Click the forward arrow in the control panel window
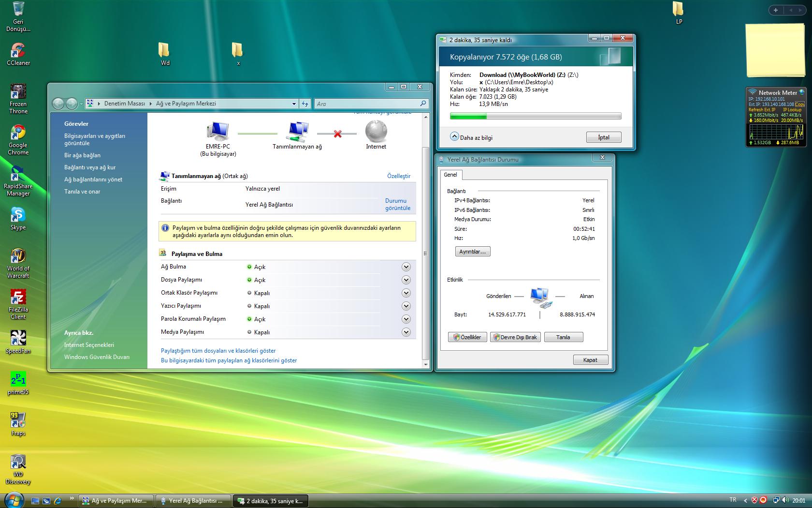Viewport: 812px width, 508px height. [72, 103]
